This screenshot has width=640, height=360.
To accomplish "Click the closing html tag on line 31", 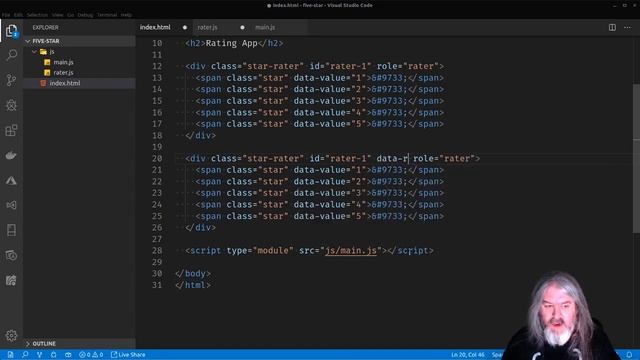I will click(x=193, y=285).
